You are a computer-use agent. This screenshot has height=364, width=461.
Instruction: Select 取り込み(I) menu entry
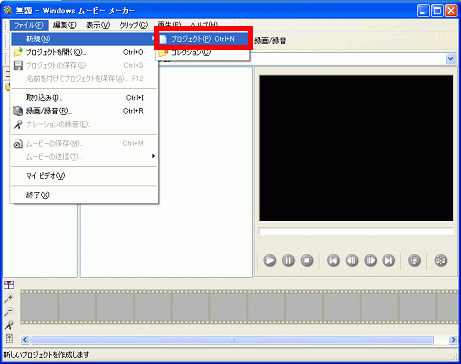(84, 98)
